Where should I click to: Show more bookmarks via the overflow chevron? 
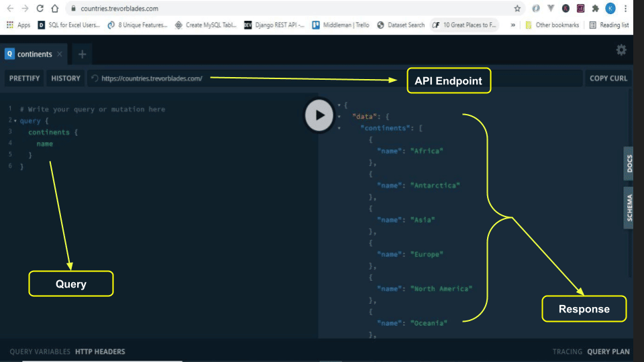coord(513,25)
